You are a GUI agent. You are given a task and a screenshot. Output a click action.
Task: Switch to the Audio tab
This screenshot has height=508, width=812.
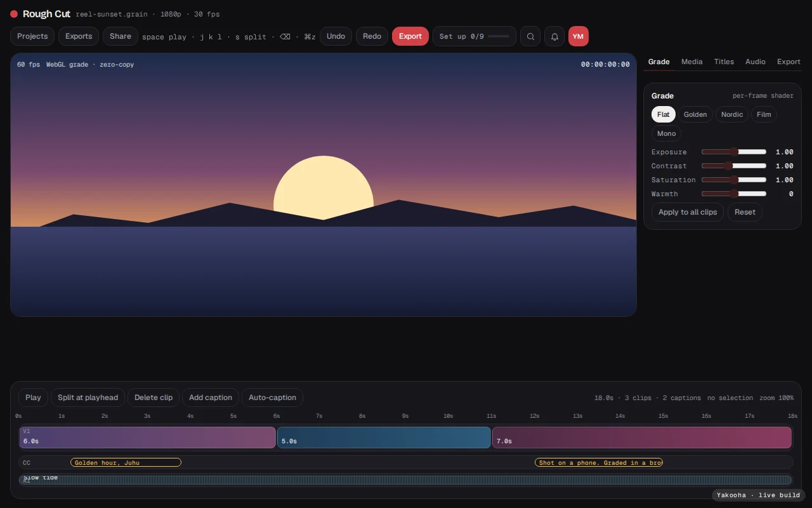tap(756, 62)
